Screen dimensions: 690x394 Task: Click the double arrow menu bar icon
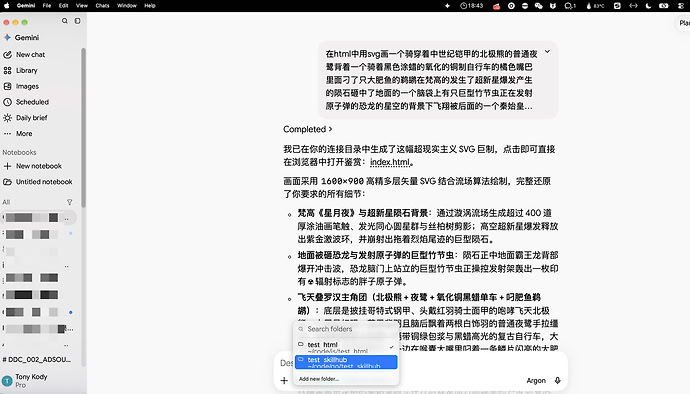click(x=633, y=6)
